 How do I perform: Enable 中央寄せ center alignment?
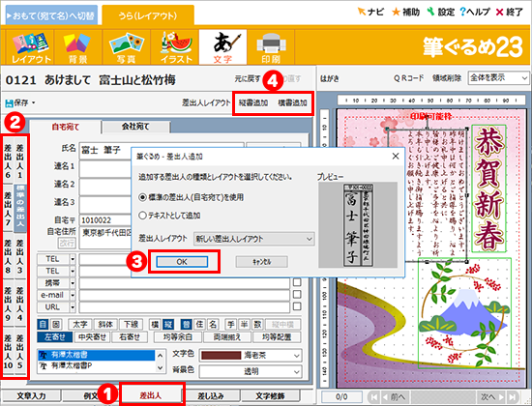coord(92,337)
